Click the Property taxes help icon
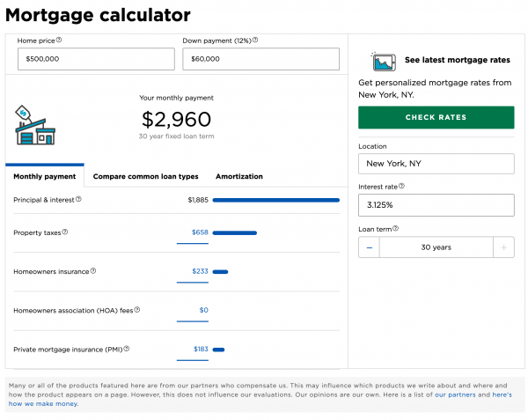The height and width of the screenshot is (420, 528). click(x=64, y=232)
